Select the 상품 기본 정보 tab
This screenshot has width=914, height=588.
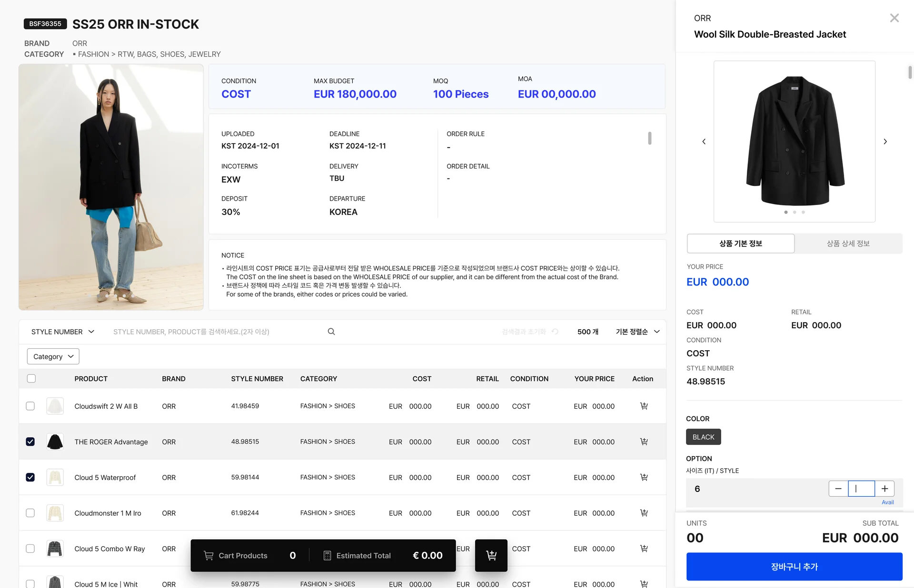(741, 244)
